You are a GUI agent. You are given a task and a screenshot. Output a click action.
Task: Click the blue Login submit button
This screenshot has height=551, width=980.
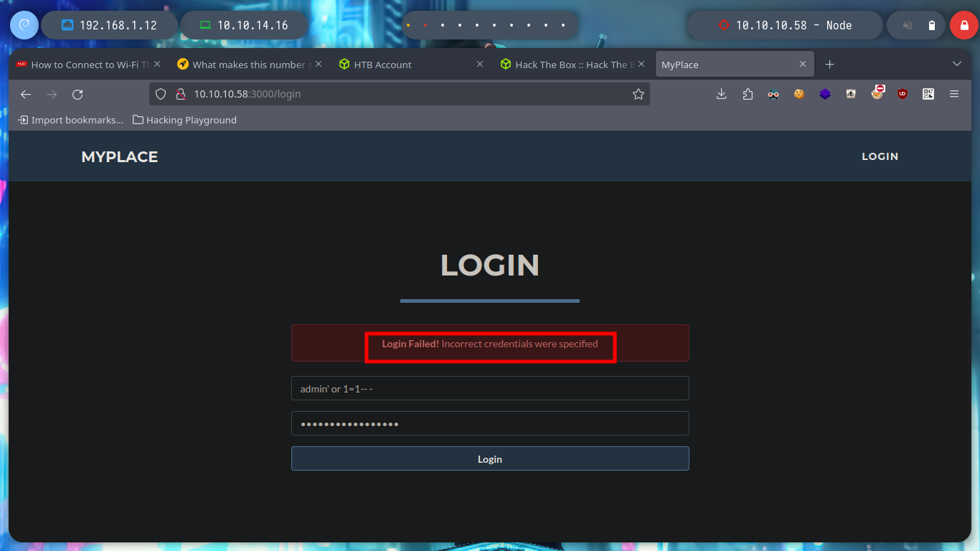pyautogui.click(x=490, y=458)
